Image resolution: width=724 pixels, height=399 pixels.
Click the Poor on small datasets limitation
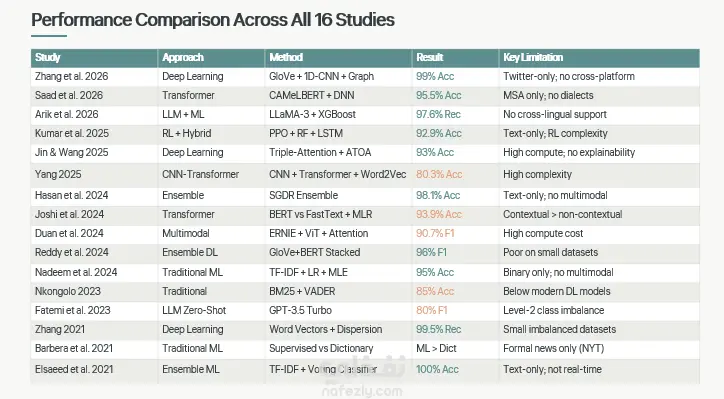coord(550,252)
